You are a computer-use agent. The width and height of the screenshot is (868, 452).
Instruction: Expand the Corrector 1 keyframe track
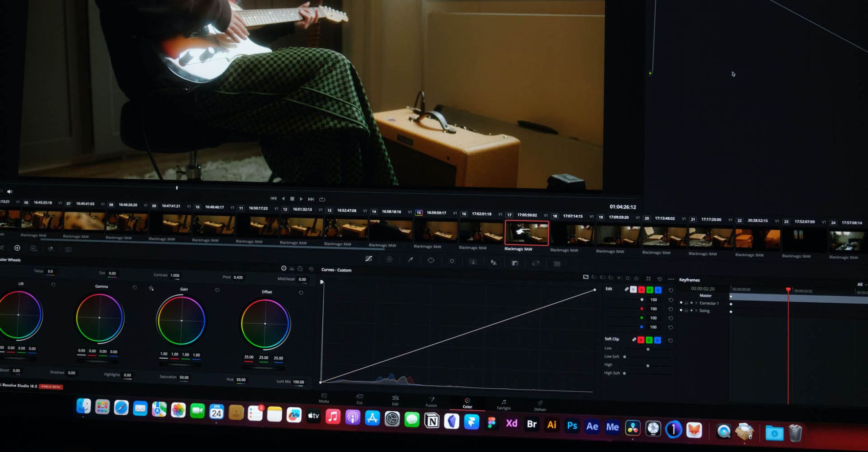click(x=696, y=303)
